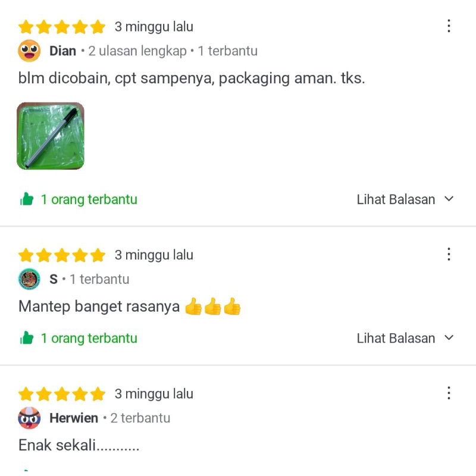View Dian's '2 ulasan lengkap' reviews
The height and width of the screenshot is (476, 476).
137,51
